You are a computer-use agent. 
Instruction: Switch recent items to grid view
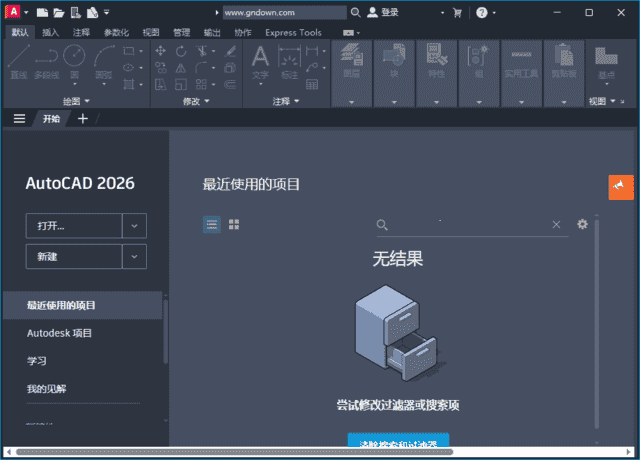click(234, 224)
